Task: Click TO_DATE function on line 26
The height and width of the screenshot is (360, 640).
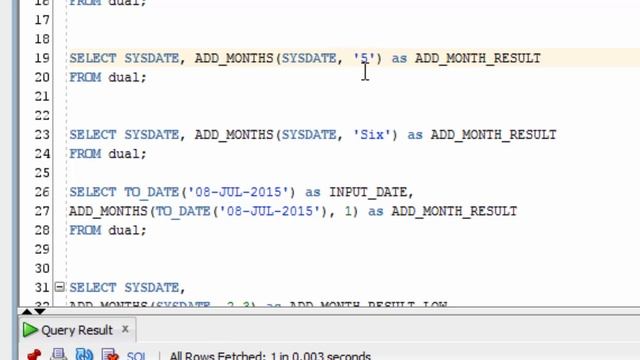Action: click(x=151, y=192)
